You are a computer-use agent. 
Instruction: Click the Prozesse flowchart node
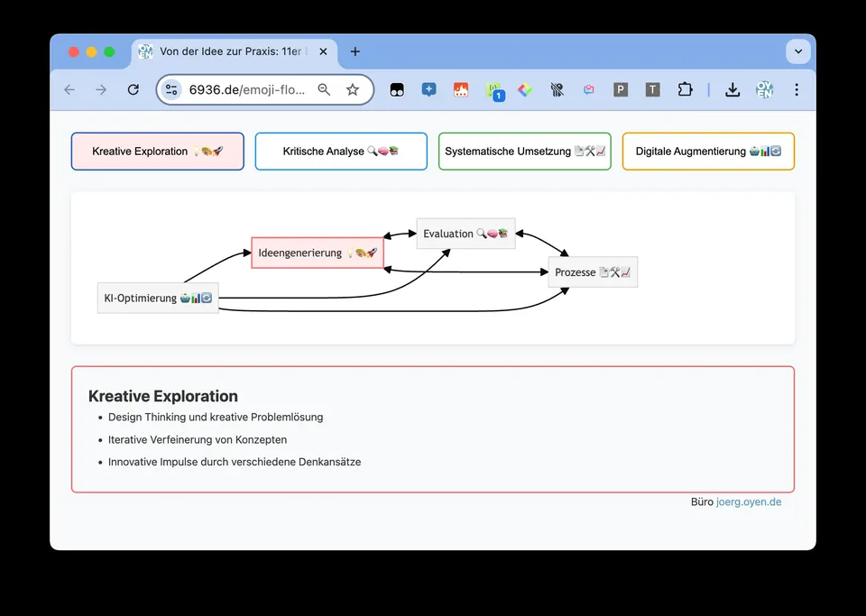pos(593,272)
